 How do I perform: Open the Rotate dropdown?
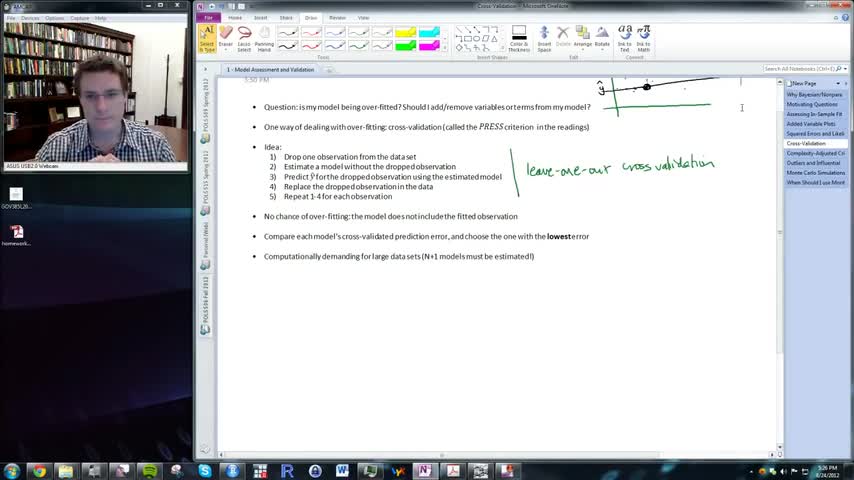pos(602,38)
